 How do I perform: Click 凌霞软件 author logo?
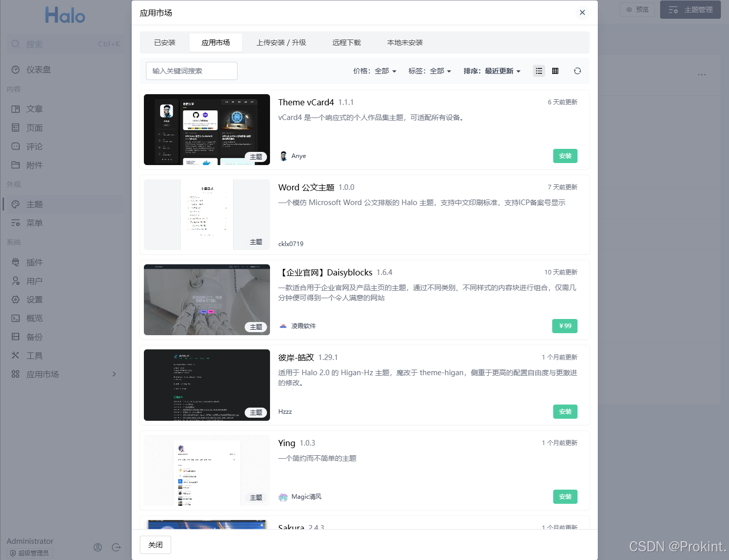(283, 326)
